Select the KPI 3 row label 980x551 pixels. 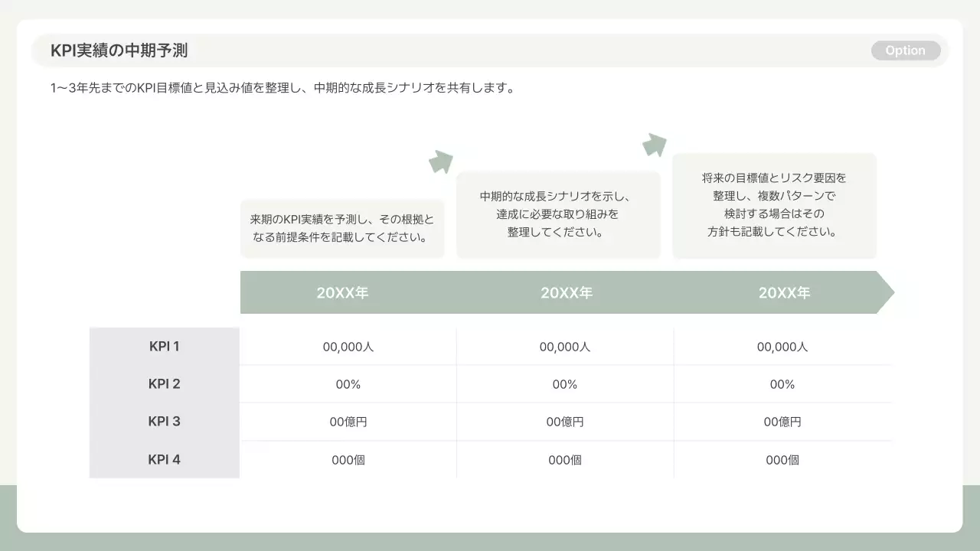pyautogui.click(x=165, y=421)
